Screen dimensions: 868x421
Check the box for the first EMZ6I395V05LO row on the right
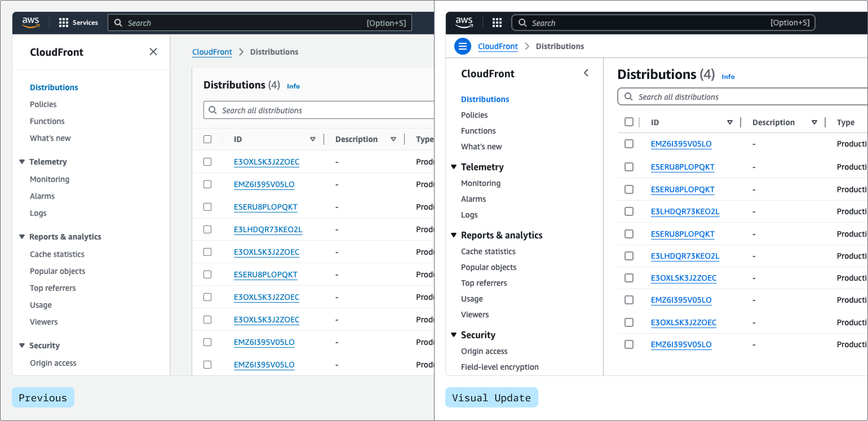[x=628, y=144]
